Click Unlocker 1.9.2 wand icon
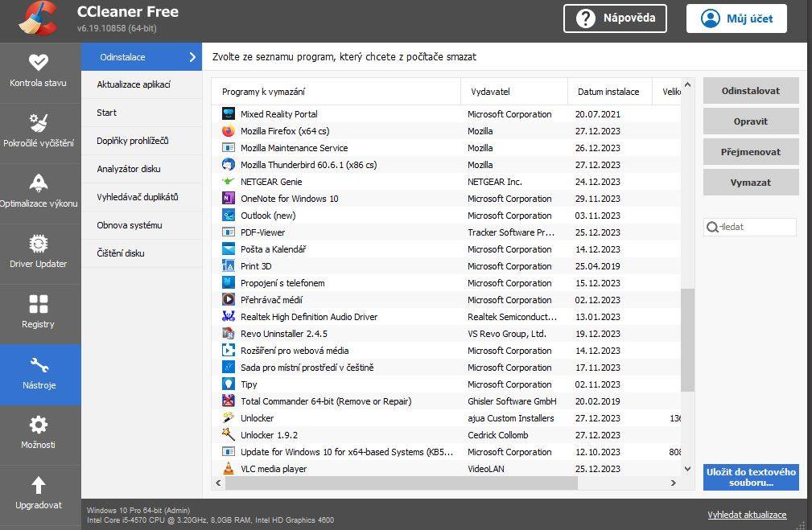812x530 pixels. coord(229,435)
